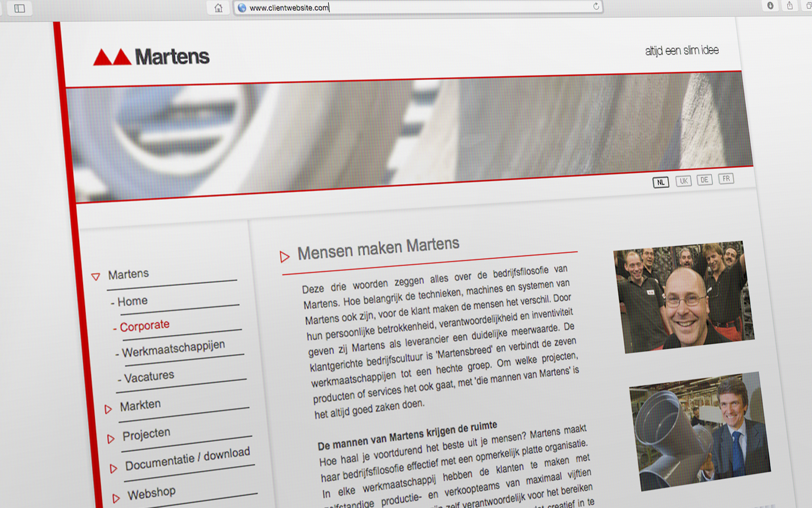This screenshot has width=812, height=508.
Task: Open the browser downloads icon
Action: click(770, 5)
